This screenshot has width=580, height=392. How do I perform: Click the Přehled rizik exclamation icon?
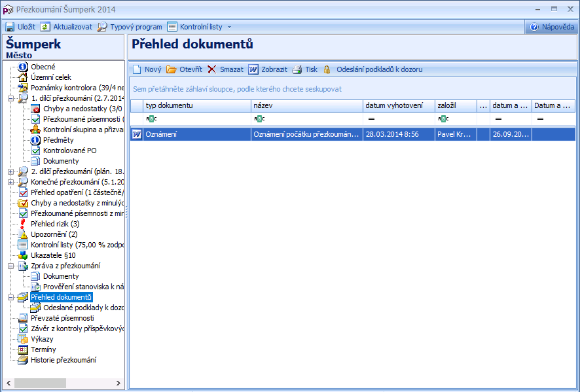(23, 224)
